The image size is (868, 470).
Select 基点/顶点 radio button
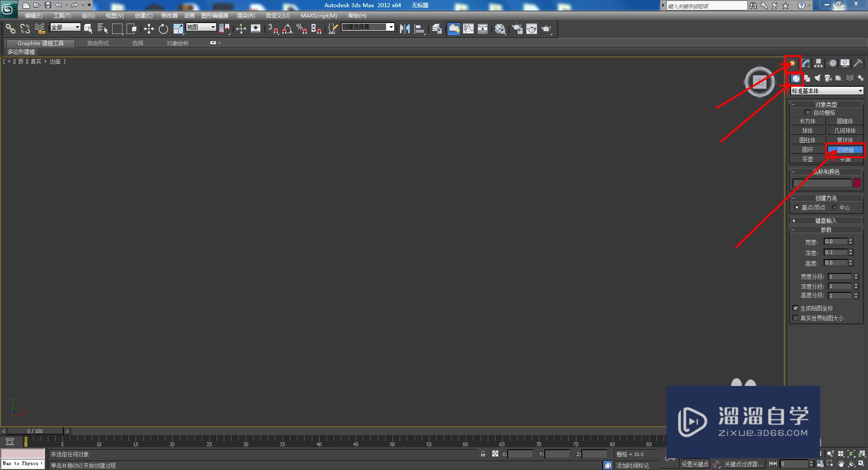797,207
